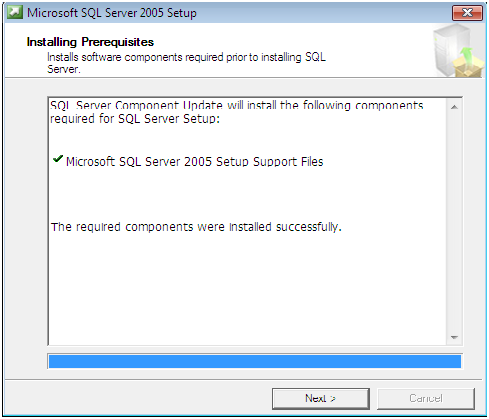Viewport: 489px width, 419px height.
Task: Click the setup icon in the title bar
Action: coord(15,13)
